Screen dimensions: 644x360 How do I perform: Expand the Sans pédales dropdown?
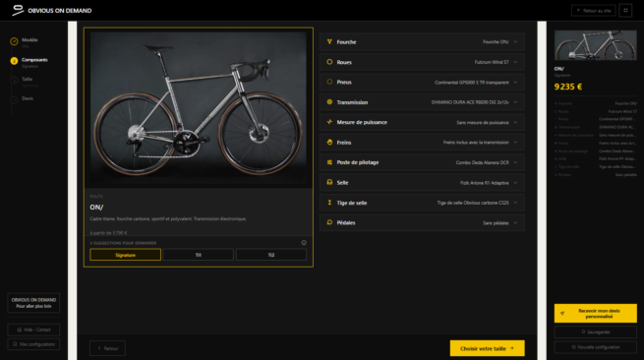422,222
